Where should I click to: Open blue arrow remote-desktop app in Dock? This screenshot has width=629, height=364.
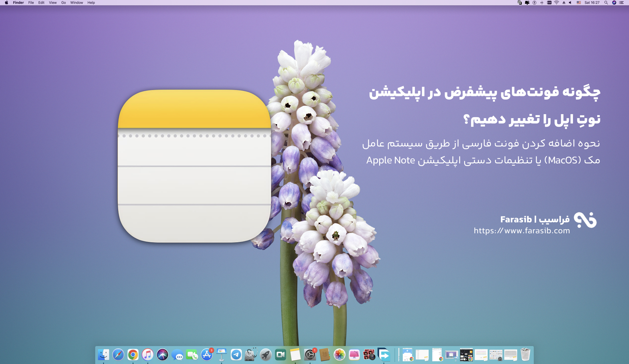click(x=384, y=355)
